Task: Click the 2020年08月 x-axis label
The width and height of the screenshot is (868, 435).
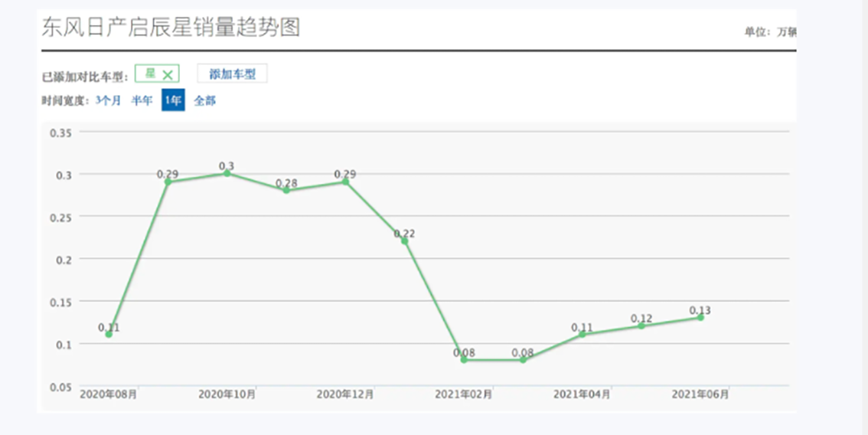Action: tap(109, 394)
